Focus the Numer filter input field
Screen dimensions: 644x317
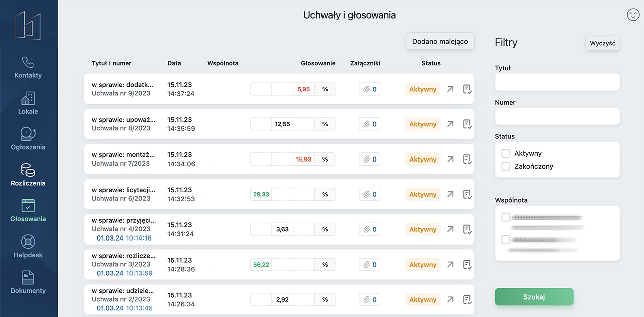point(557,116)
